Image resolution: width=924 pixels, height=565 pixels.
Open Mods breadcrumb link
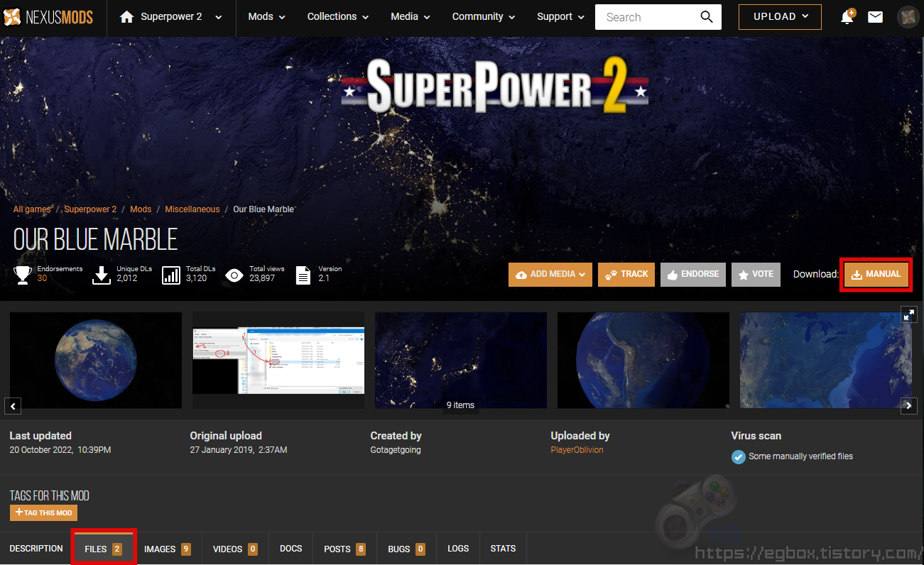pos(141,209)
